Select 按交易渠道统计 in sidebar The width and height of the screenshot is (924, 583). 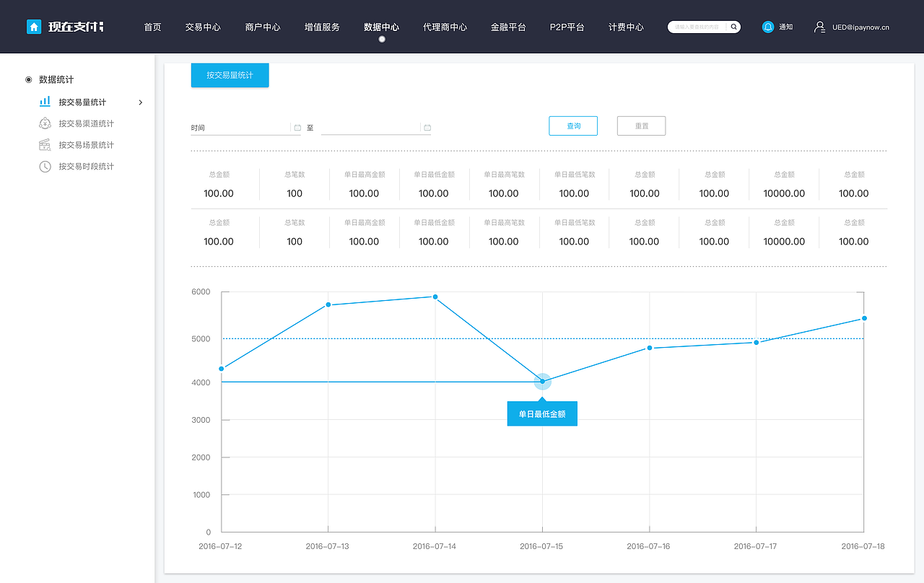(x=87, y=123)
